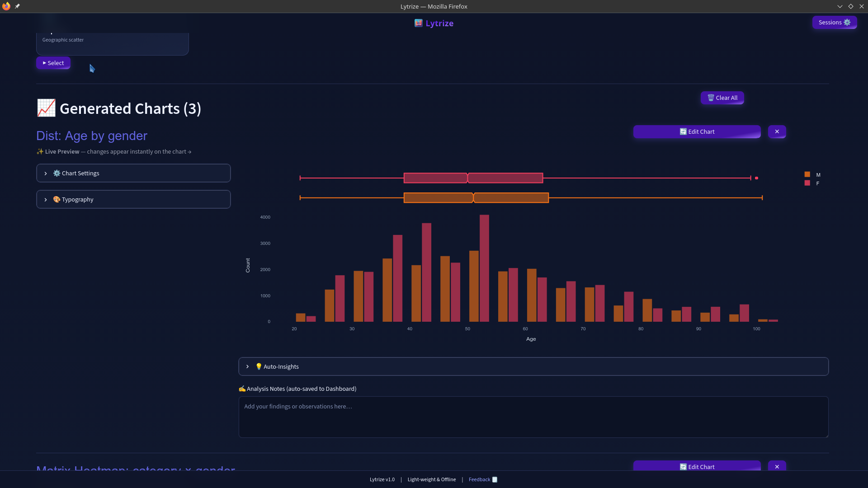Click into the Analysis Notes text area
Image resolution: width=868 pixels, height=488 pixels.
point(533,417)
